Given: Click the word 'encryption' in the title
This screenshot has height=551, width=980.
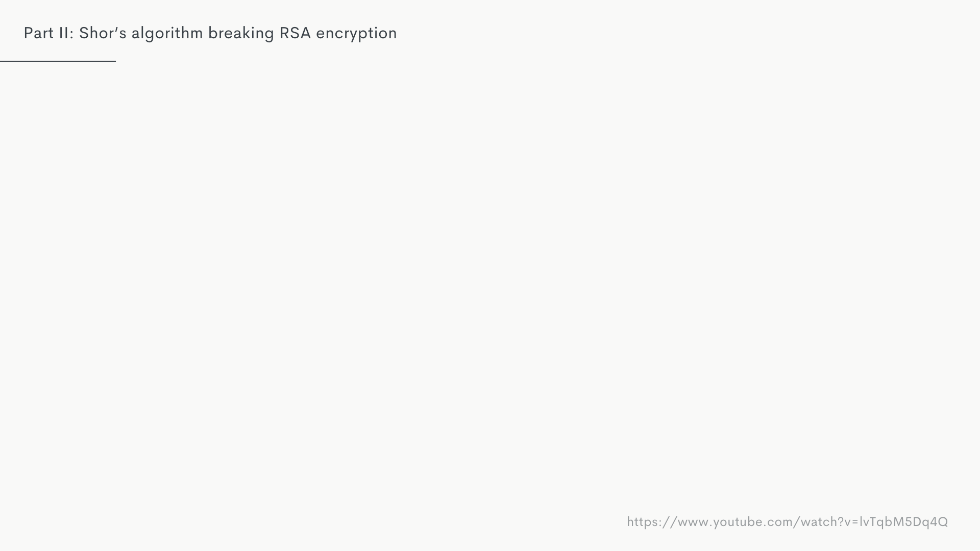Looking at the screenshot, I should [x=356, y=34].
